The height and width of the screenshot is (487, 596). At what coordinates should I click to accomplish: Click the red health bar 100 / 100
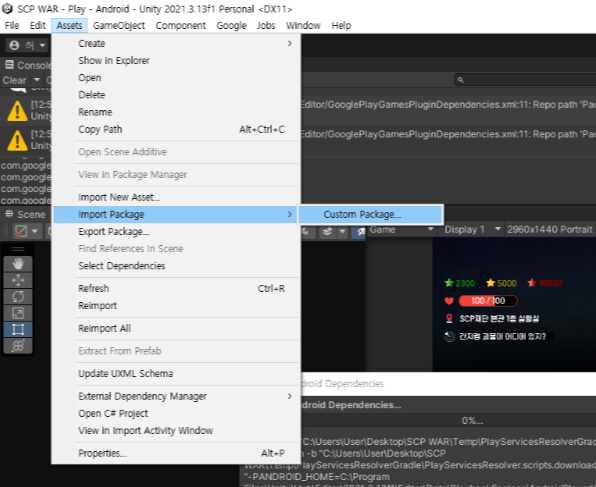tap(488, 301)
